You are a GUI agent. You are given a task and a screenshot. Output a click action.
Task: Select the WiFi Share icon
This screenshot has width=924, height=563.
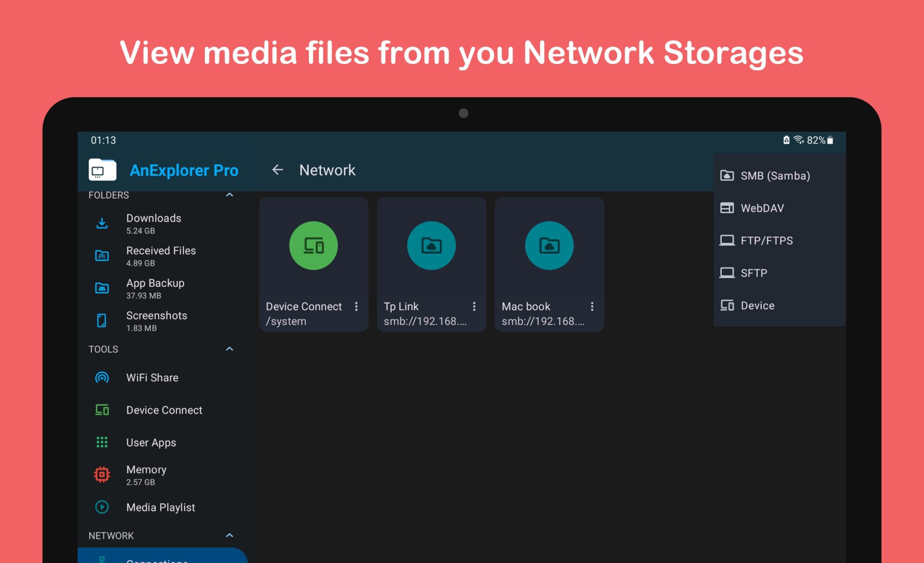pos(102,377)
